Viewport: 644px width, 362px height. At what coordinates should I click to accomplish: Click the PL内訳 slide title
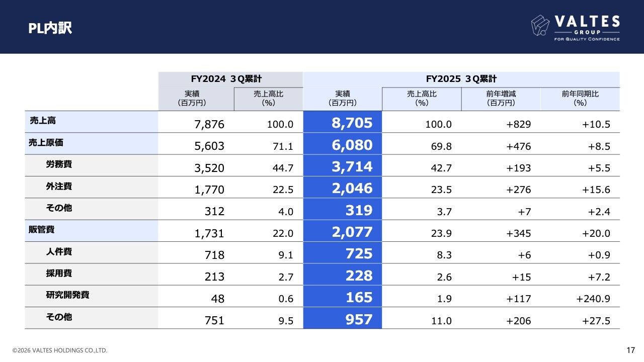pos(50,28)
